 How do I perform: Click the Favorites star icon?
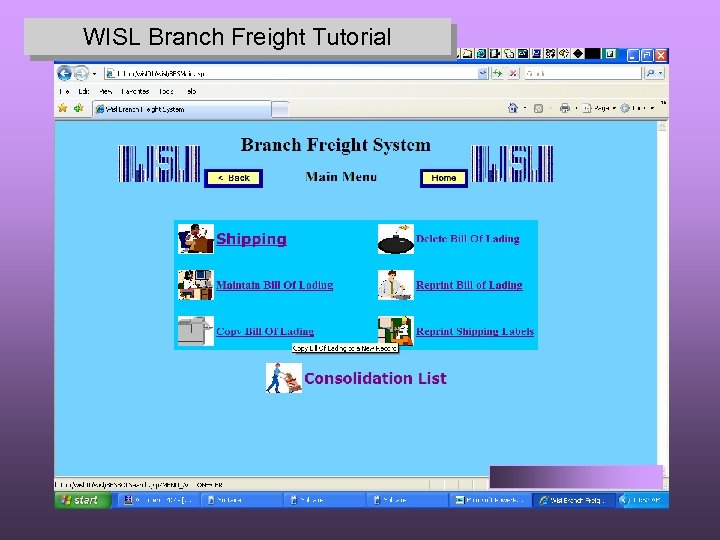63,108
